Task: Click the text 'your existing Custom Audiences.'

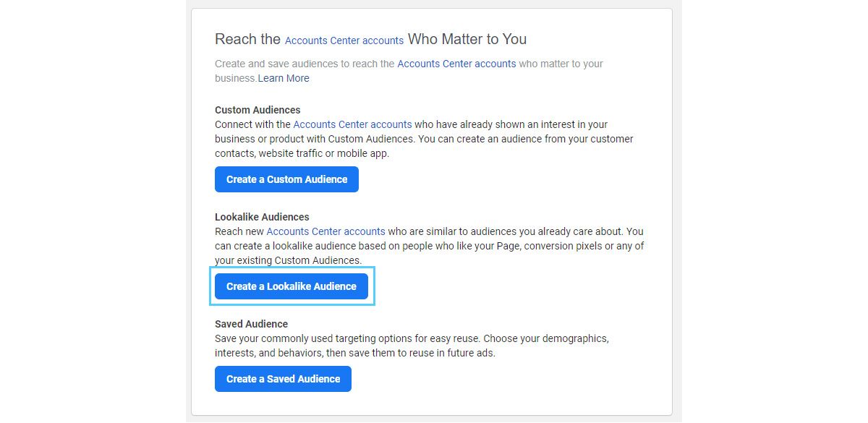Action: [288, 260]
